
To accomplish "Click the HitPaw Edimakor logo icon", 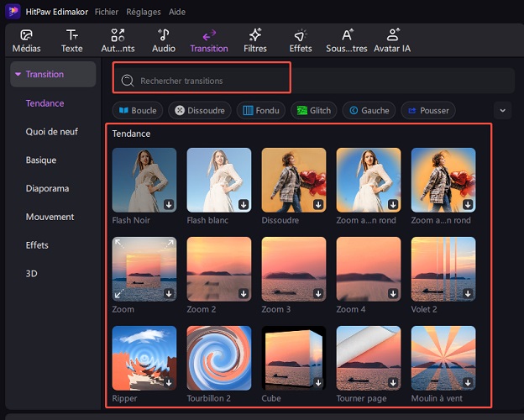I will [x=13, y=12].
